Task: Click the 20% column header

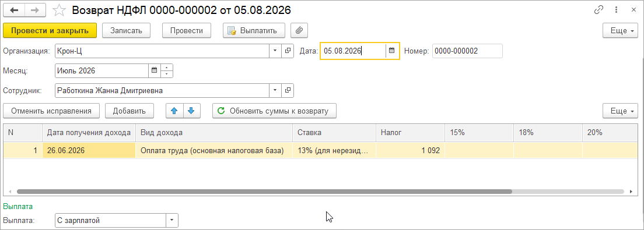Action: (610, 132)
